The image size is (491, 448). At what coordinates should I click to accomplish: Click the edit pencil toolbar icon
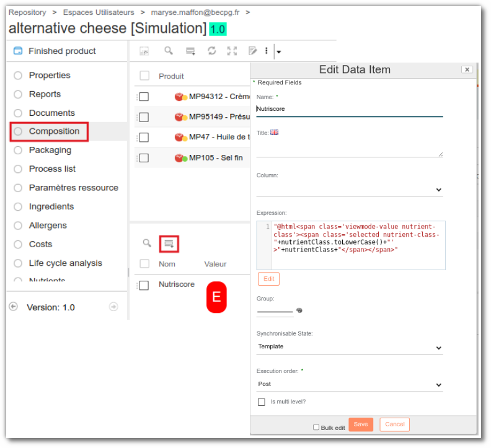coord(252,51)
